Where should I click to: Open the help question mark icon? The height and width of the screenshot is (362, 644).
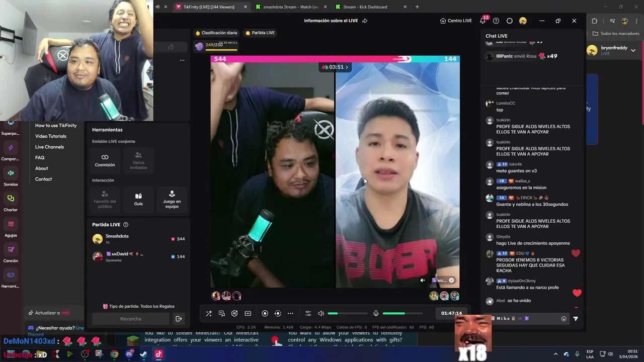(x=496, y=21)
